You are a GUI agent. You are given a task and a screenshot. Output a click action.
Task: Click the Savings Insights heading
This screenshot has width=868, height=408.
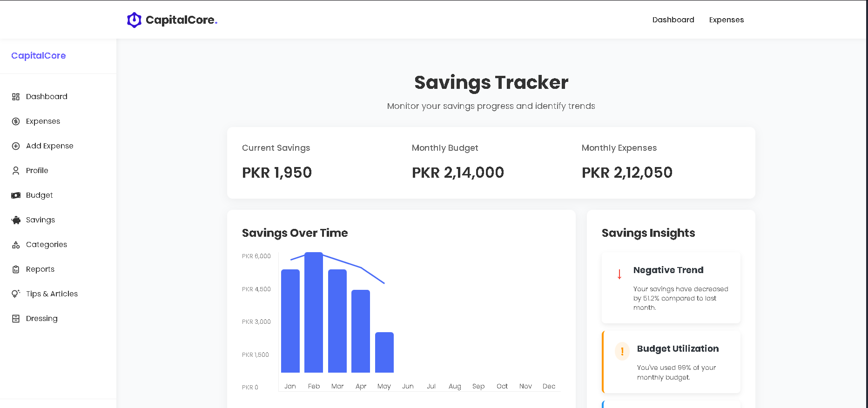pyautogui.click(x=648, y=233)
